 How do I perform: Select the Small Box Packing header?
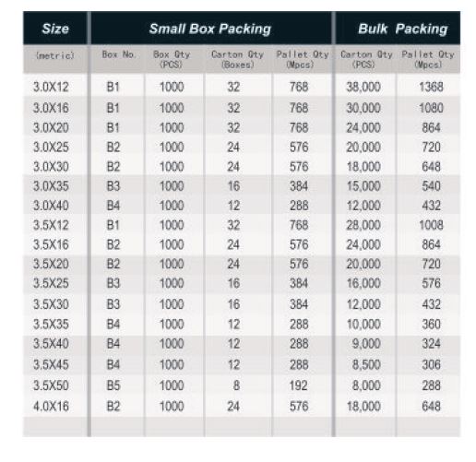pos(210,29)
